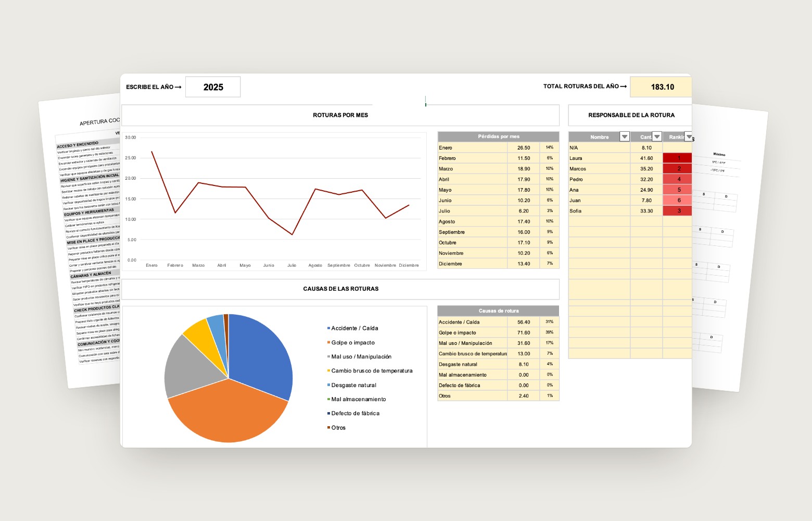Click the RESPONSABLE DE LA ROTURA header
This screenshot has height=521, width=812.
point(631,115)
